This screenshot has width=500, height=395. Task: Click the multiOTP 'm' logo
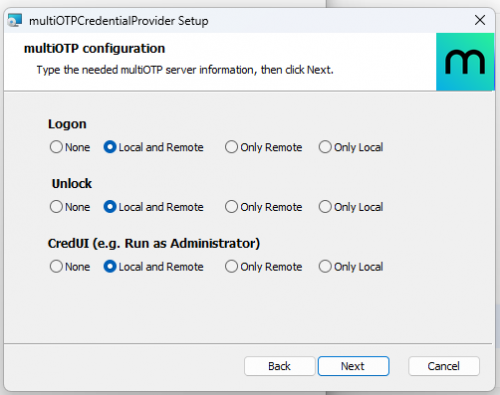(x=465, y=62)
